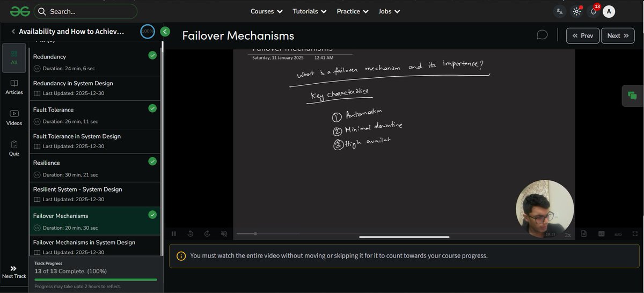Click the presenter webcam thumbnail
This screenshot has height=293, width=644.
pyautogui.click(x=545, y=209)
